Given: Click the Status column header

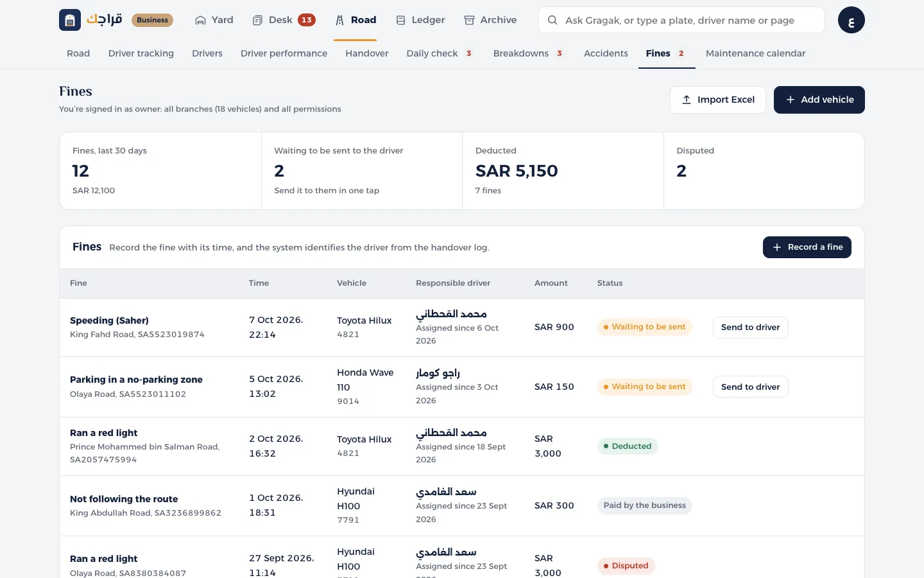Looking at the screenshot, I should [610, 283].
